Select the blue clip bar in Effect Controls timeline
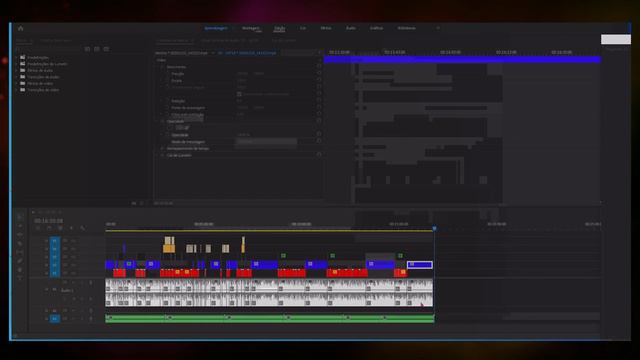This screenshot has height=360, width=640. (462, 60)
